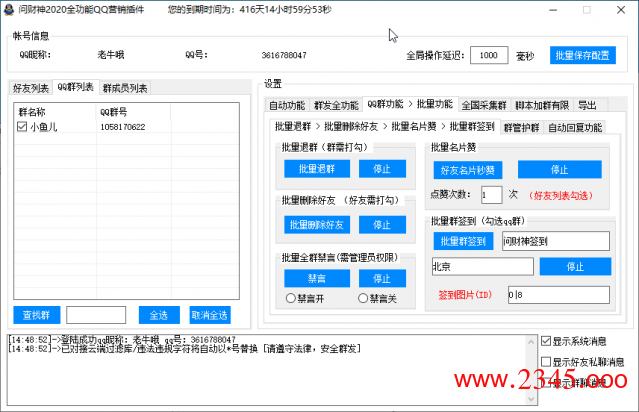
Task: Open 自动功能 settings tab
Action: [287, 106]
